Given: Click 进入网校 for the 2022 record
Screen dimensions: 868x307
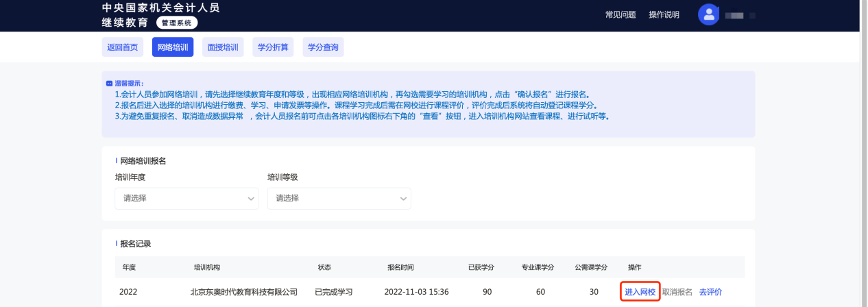Looking at the screenshot, I should 640,292.
